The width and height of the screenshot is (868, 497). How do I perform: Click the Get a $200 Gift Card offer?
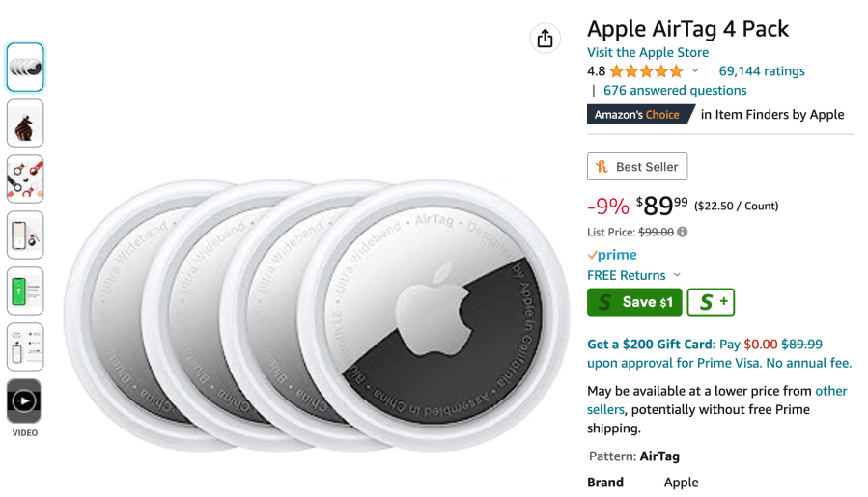pyautogui.click(x=651, y=344)
